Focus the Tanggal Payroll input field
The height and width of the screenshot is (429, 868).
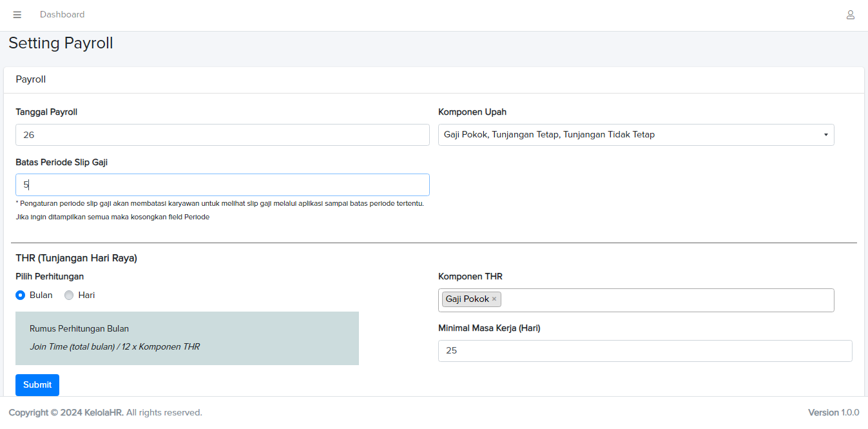(x=222, y=135)
